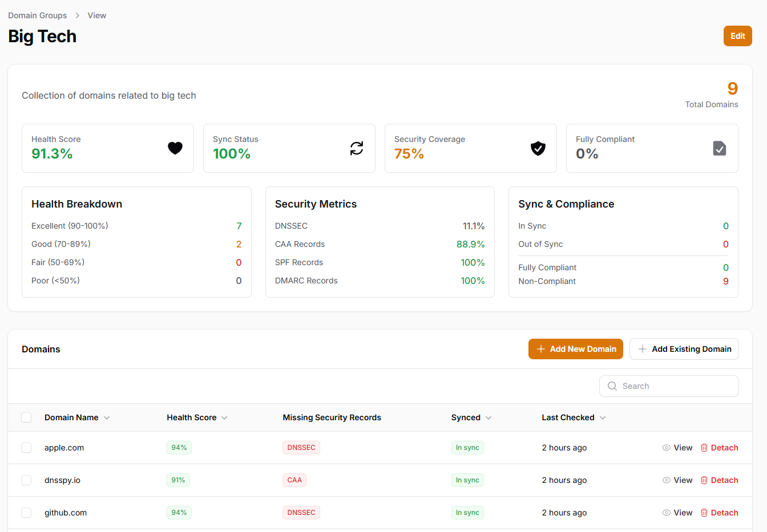
Task: Click the heart icon in Health Score card
Action: click(175, 148)
